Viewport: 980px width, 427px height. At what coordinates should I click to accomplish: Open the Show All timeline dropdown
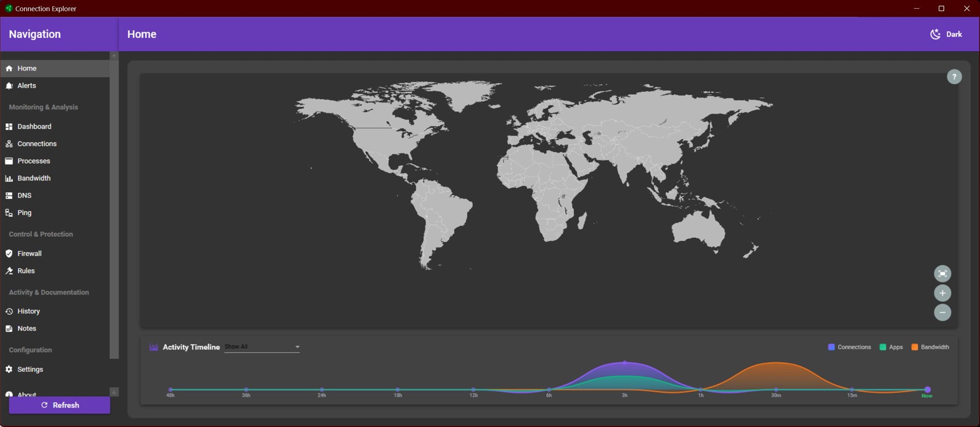coord(262,347)
